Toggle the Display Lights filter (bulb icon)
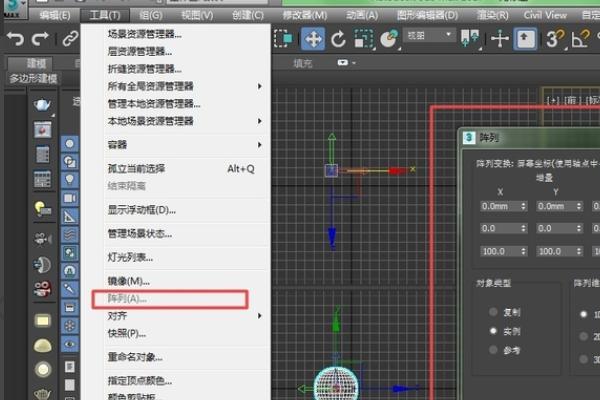Screen dimensions: 600x400 pyautogui.click(x=70, y=180)
